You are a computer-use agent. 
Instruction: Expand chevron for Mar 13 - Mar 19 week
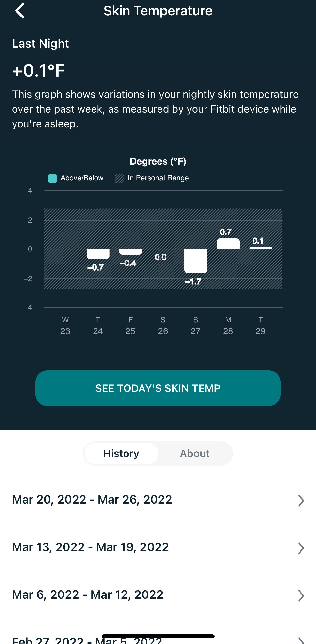coord(301,548)
